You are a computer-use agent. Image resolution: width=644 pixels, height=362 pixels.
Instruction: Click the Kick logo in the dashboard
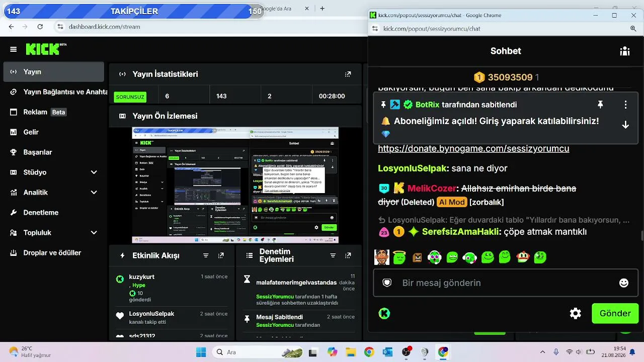46,49
